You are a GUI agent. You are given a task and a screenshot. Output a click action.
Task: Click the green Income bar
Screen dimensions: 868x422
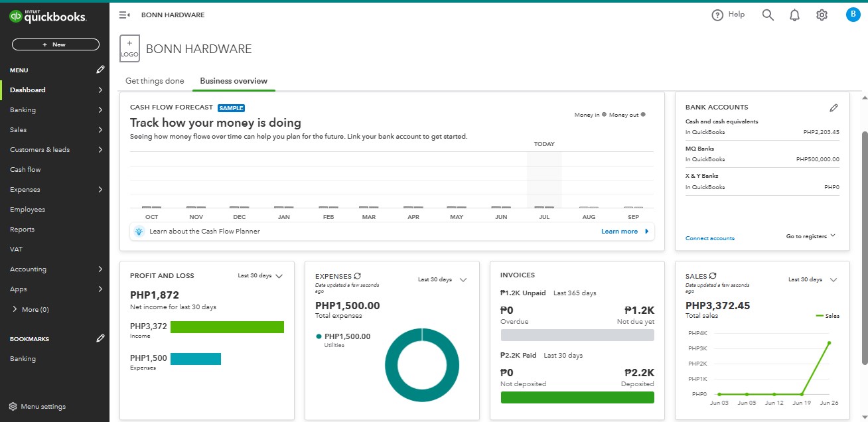click(x=227, y=327)
